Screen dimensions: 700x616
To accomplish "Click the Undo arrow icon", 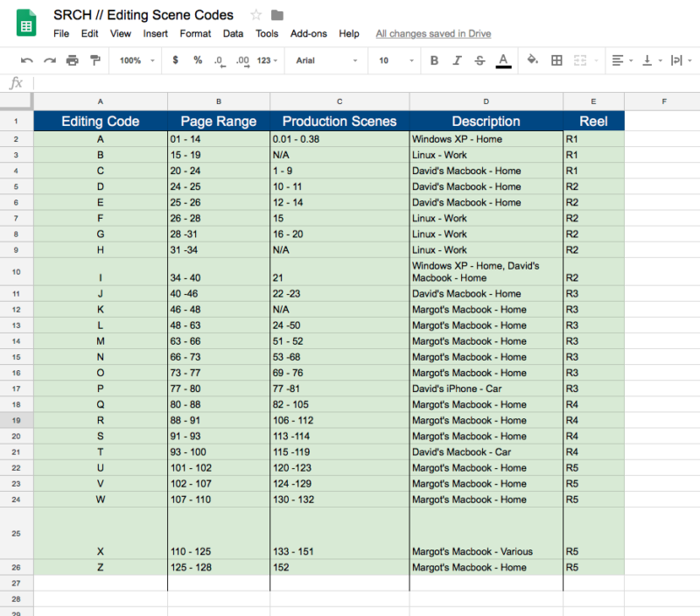I will tap(27, 60).
